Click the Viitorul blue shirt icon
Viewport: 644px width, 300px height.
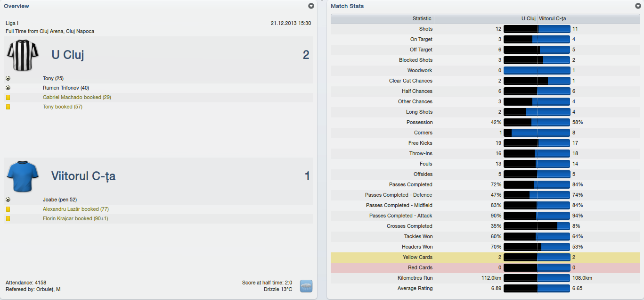click(22, 176)
